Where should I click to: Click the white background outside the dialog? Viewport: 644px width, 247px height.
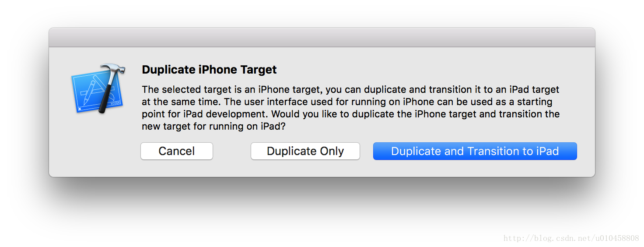(322, 215)
